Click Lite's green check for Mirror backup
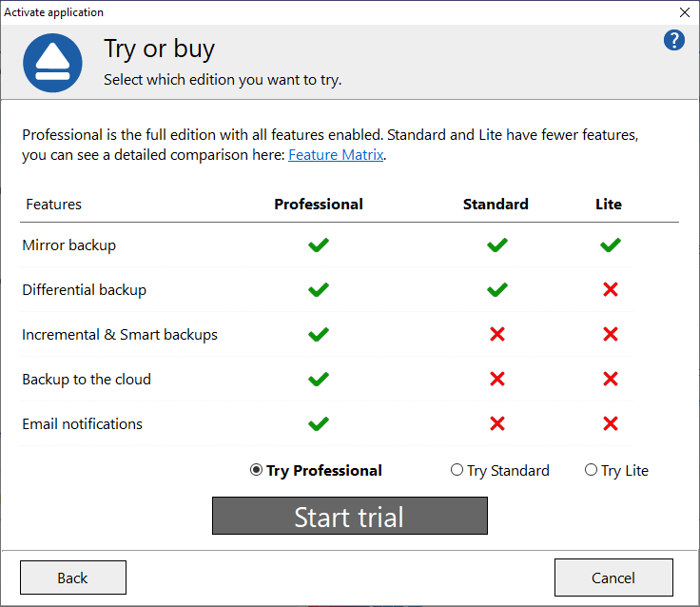The height and width of the screenshot is (607, 700). 611,245
